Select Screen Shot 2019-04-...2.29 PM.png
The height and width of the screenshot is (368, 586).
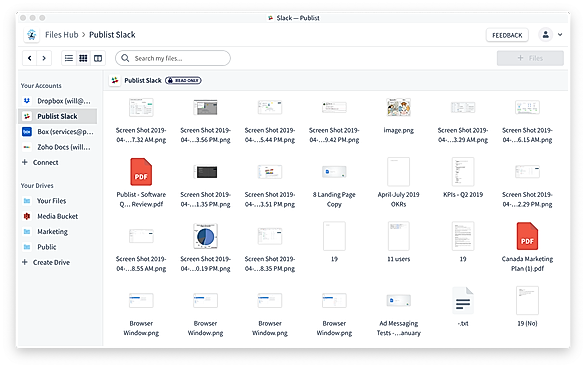527,185
